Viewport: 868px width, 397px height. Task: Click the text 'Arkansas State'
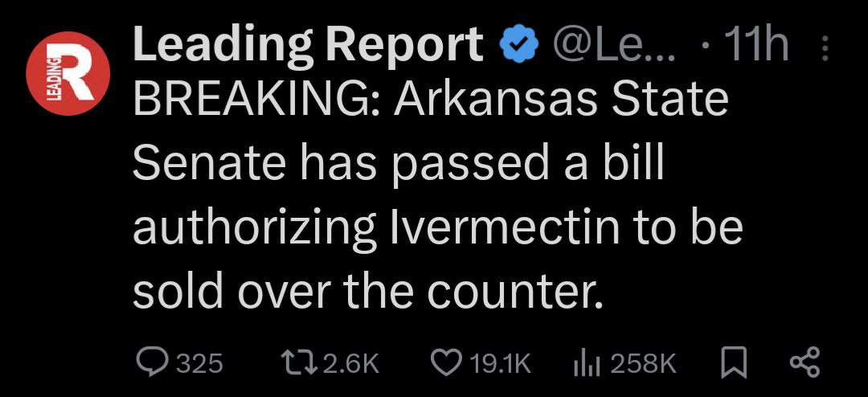click(563, 102)
